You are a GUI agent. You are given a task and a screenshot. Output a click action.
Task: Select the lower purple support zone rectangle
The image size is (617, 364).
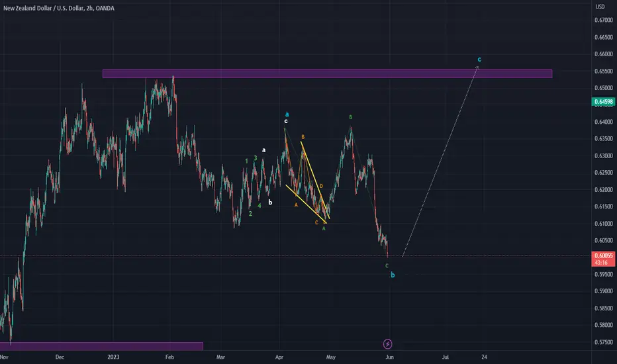coord(101,346)
